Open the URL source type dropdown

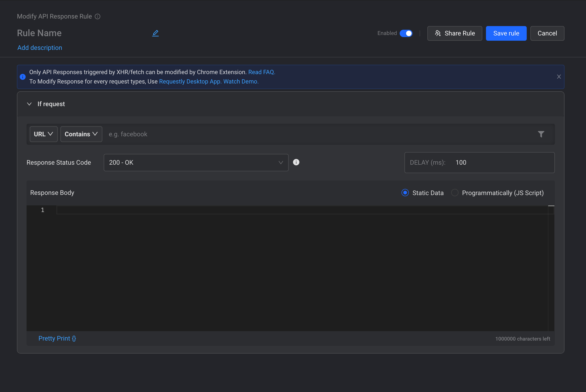[43, 134]
